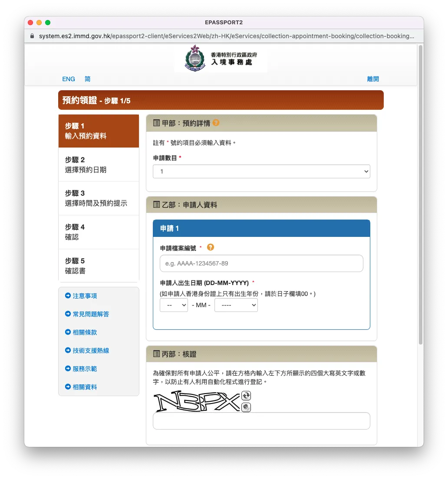Switch language to 简 (Simplified Chinese)
This screenshot has width=448, height=479.
pyautogui.click(x=87, y=79)
